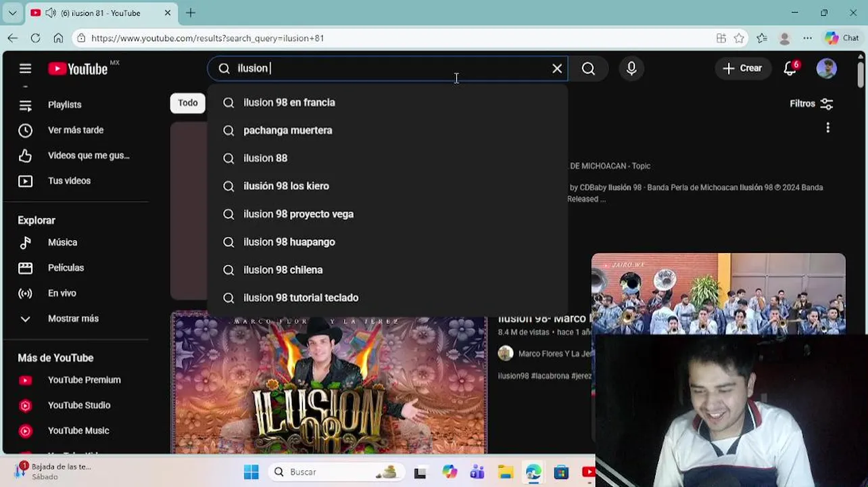The width and height of the screenshot is (868, 487).
Task: Open the Crear upload menu
Action: point(742,68)
